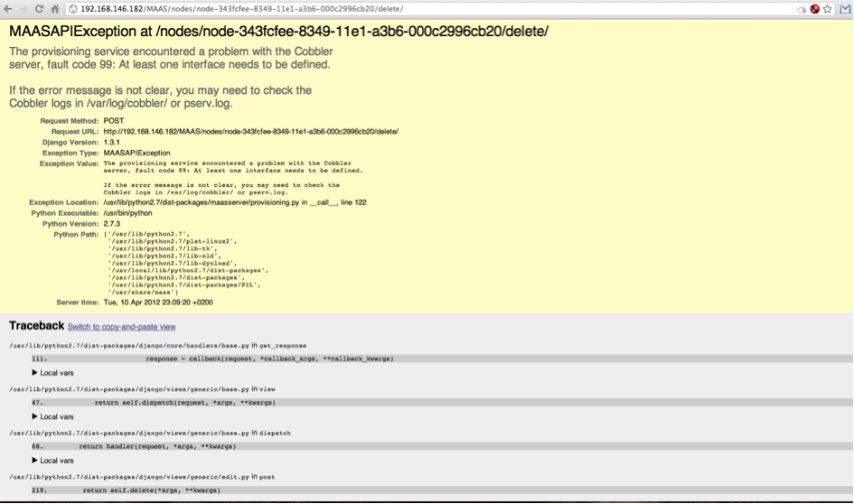Click traceback line 47 return self.dispatch

click(442, 403)
